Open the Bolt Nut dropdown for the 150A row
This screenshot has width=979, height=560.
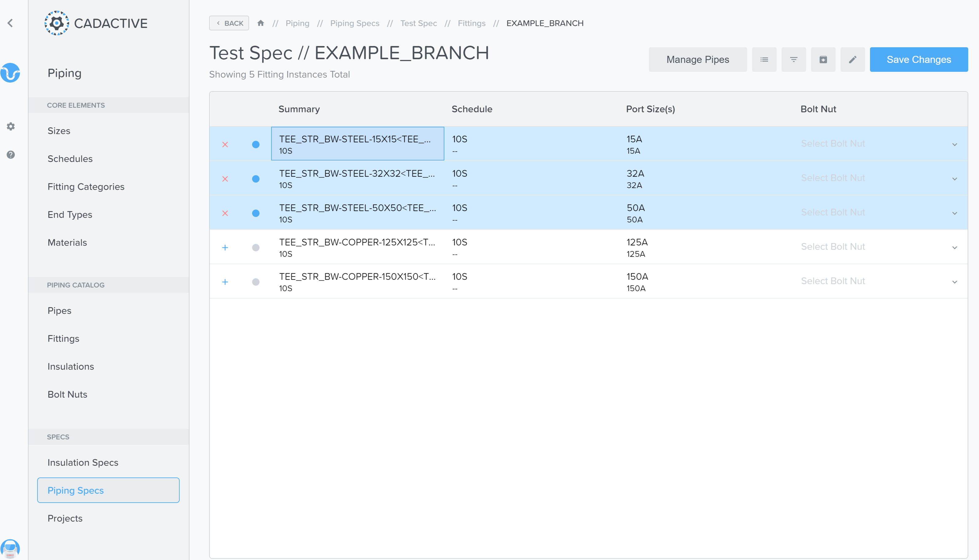pos(877,281)
